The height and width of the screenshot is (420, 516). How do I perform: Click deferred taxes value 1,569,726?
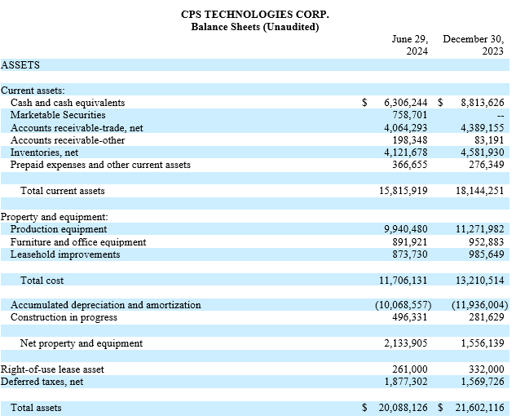[482, 382]
